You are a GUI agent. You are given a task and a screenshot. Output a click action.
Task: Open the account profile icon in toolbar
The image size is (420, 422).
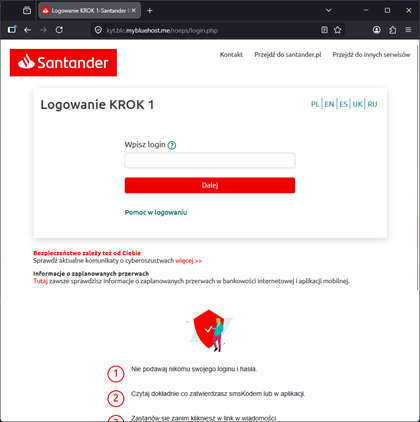click(377, 30)
